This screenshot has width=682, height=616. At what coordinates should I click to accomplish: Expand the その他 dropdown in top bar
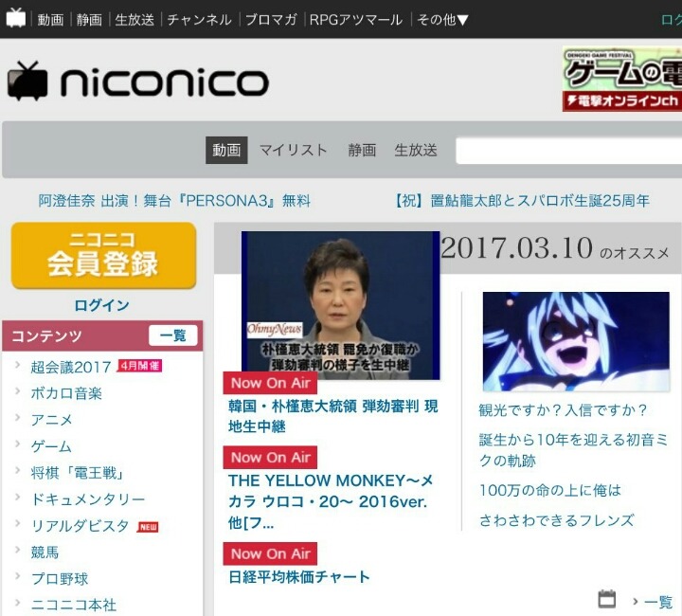tap(442, 20)
